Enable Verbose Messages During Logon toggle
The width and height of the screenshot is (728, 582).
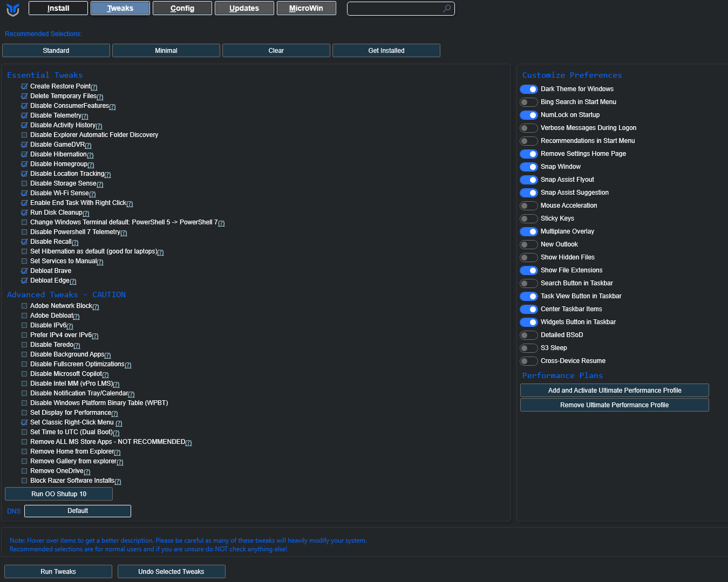coord(529,128)
